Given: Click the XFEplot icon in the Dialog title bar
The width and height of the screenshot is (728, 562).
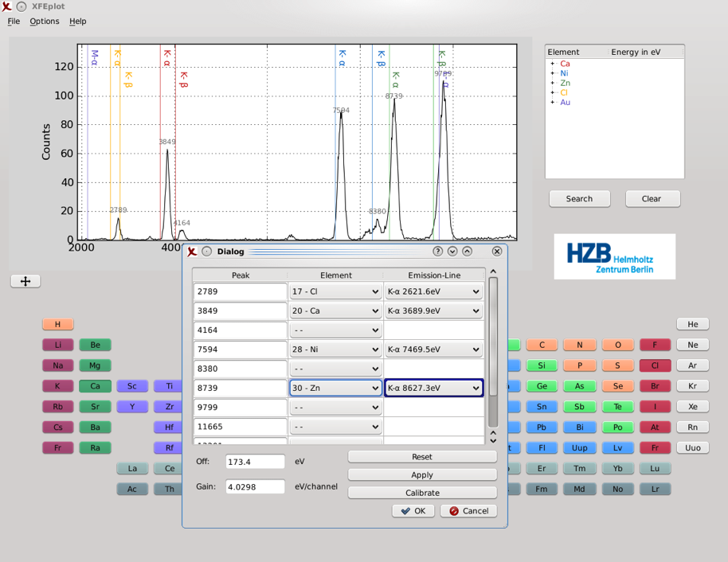Looking at the screenshot, I should (192, 252).
